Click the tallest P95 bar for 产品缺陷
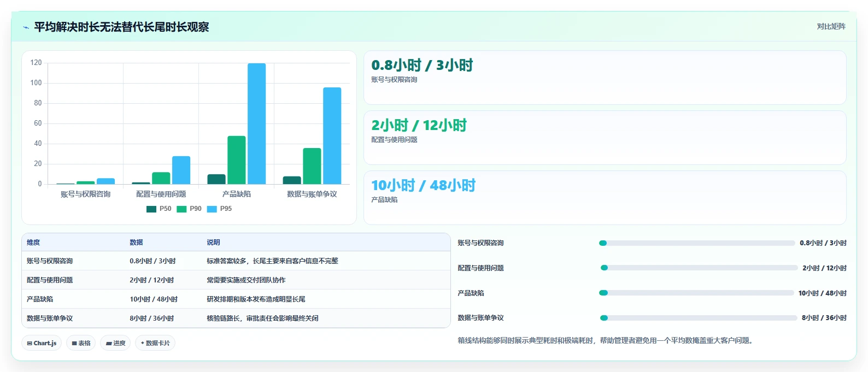This screenshot has width=868, height=372. tap(257, 123)
